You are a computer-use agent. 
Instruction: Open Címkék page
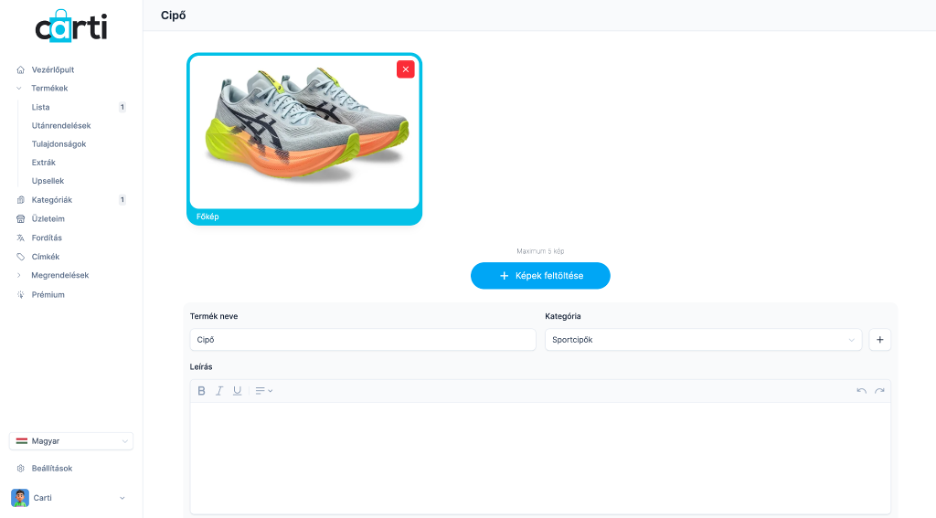pyautogui.click(x=45, y=257)
